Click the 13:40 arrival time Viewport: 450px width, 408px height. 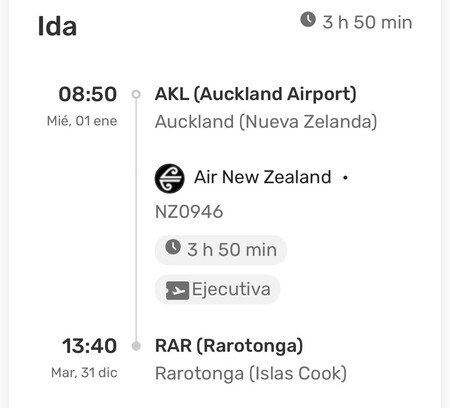(x=89, y=346)
